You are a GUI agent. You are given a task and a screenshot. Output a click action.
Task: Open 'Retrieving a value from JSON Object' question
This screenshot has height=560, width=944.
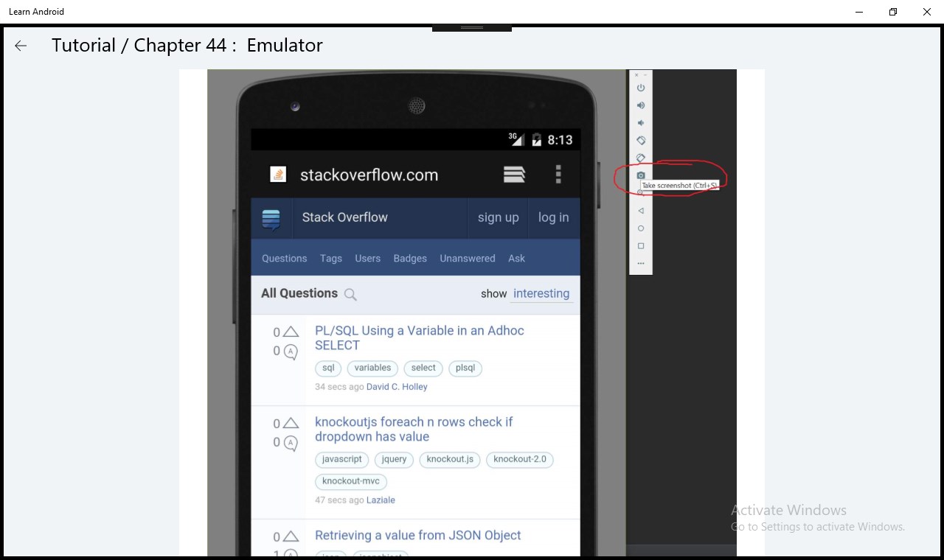point(418,536)
